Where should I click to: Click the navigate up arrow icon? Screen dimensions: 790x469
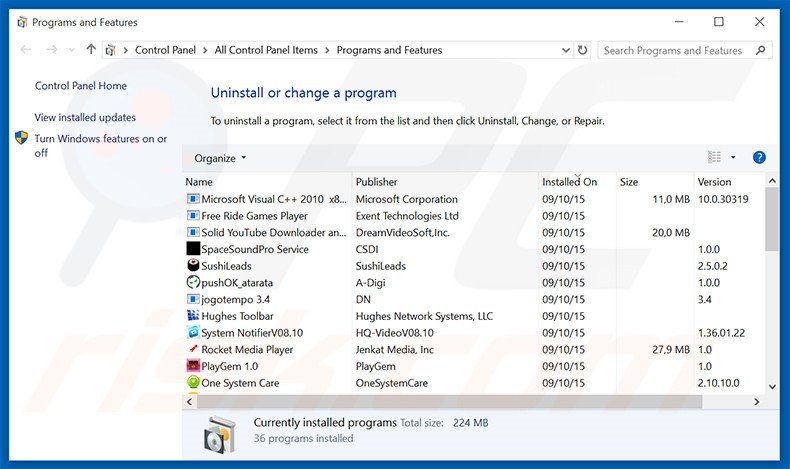[91, 50]
